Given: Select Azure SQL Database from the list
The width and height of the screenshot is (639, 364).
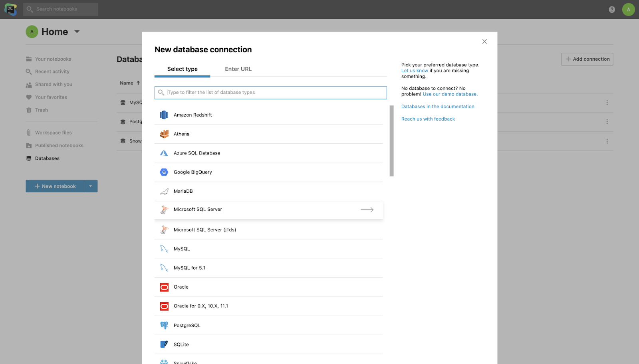Looking at the screenshot, I should click(x=269, y=153).
